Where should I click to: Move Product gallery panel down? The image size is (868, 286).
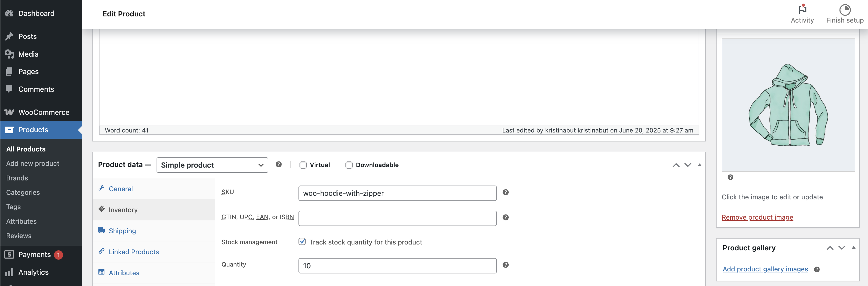click(842, 248)
